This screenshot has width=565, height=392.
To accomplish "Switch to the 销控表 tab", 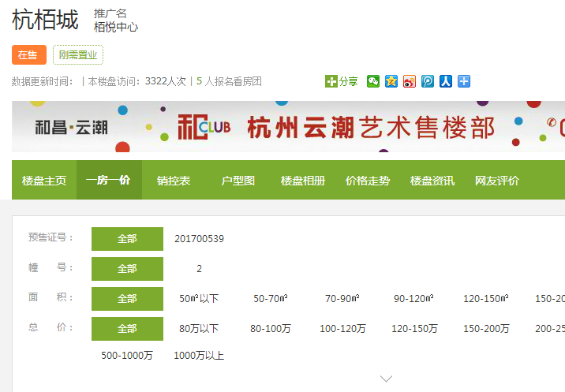I will 174,181.
